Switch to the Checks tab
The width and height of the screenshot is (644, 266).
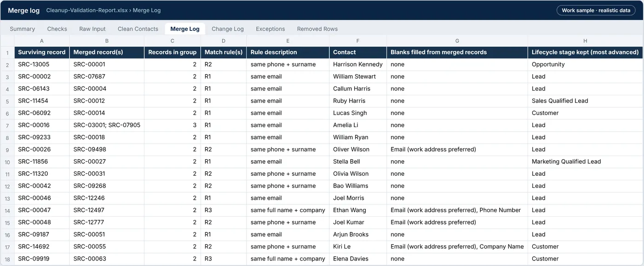[x=57, y=29]
